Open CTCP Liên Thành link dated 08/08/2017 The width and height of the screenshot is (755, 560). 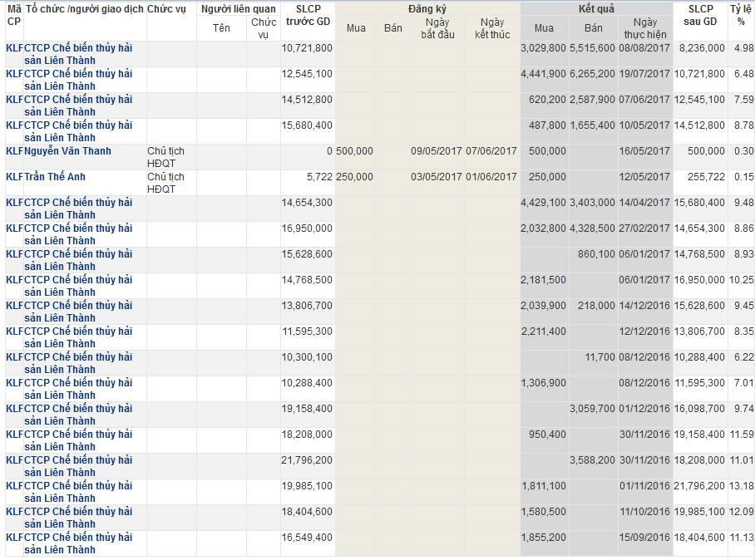pyautogui.click(x=78, y=54)
